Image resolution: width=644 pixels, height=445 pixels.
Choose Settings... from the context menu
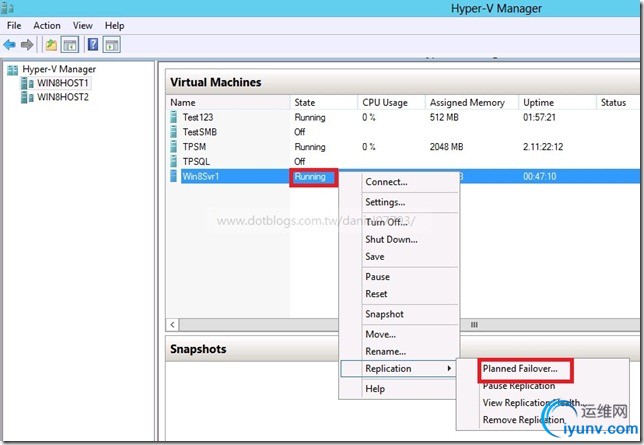pyautogui.click(x=398, y=202)
